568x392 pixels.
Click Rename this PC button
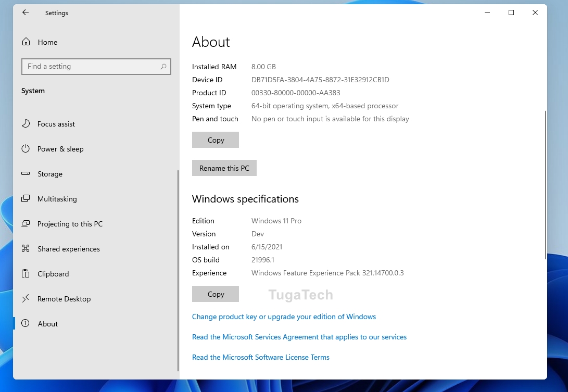pyautogui.click(x=224, y=168)
